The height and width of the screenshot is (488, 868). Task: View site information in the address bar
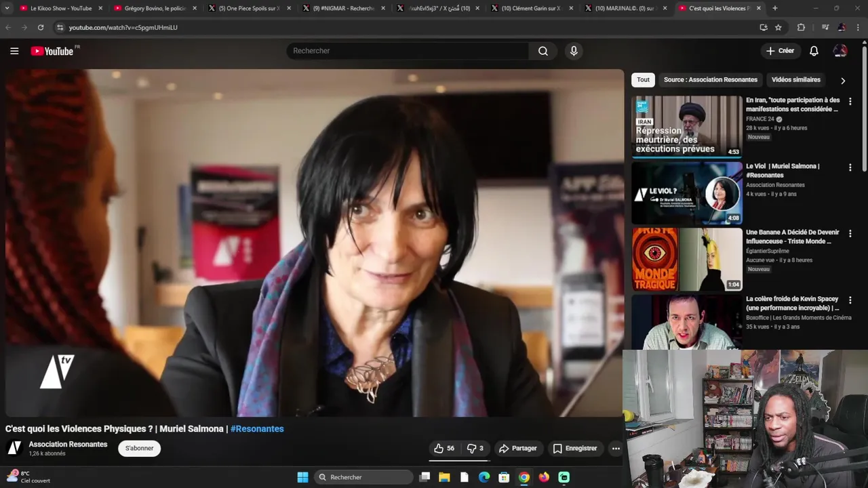60,27
